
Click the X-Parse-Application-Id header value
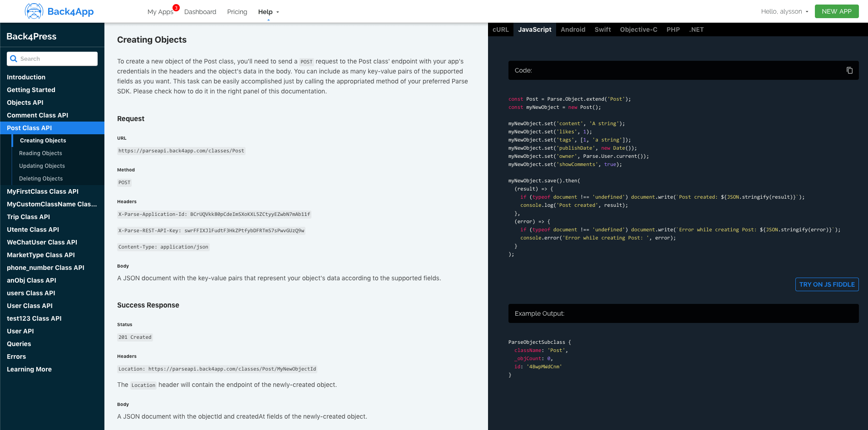pyautogui.click(x=214, y=214)
